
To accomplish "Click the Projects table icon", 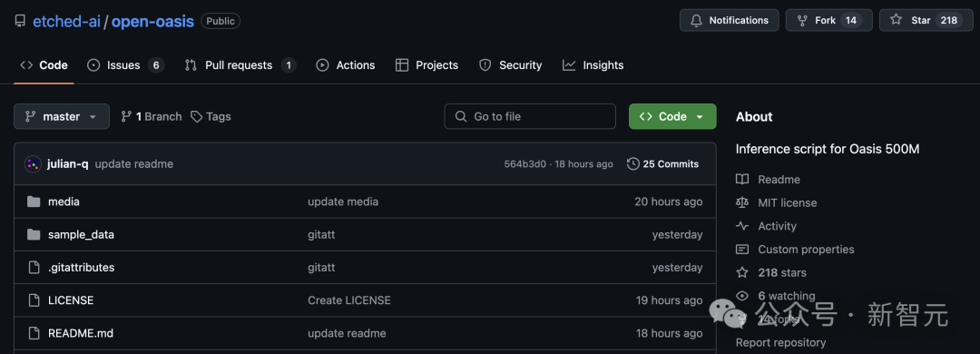I will pos(403,65).
